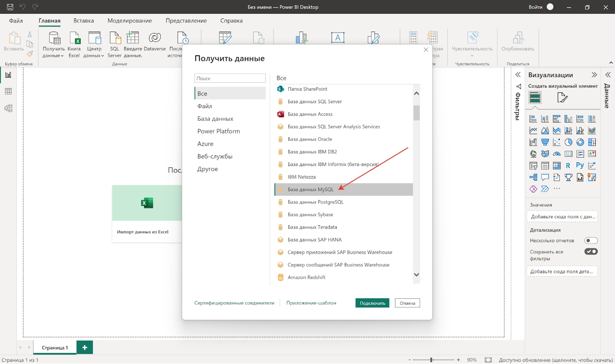
Task: Disable the 'Сохранить все фильтры' switch
Action: [x=591, y=252]
